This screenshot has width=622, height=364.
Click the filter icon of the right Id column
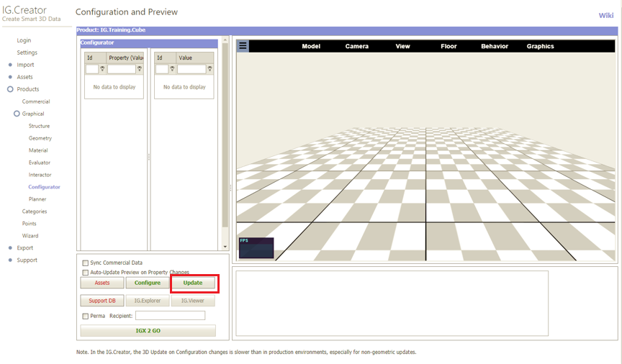pos(173,70)
